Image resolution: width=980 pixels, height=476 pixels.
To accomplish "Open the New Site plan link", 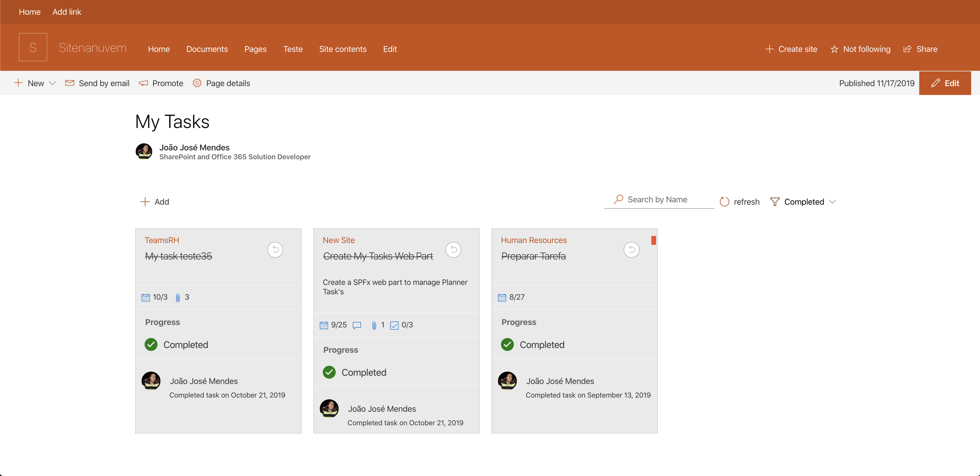I will 339,240.
